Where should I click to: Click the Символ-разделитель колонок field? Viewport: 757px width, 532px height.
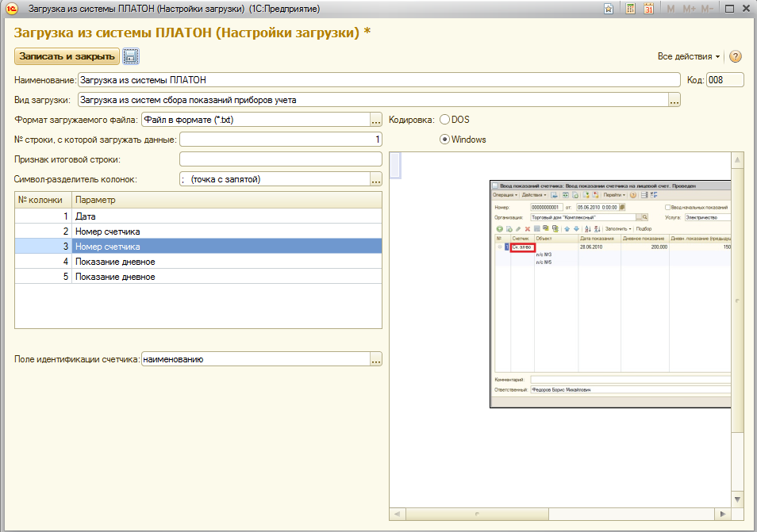pyautogui.click(x=275, y=179)
